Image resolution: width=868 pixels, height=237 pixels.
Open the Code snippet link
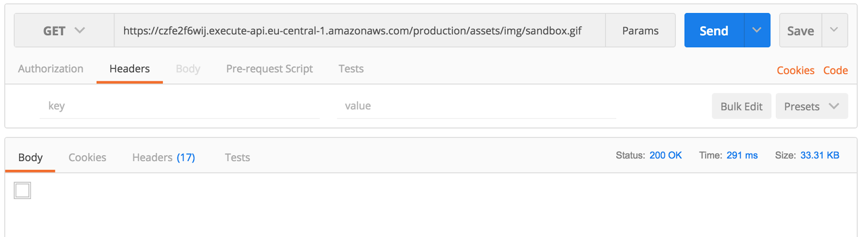pos(835,70)
